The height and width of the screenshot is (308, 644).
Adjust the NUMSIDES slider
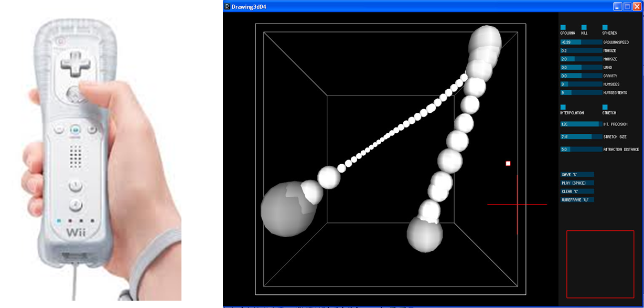point(581,84)
